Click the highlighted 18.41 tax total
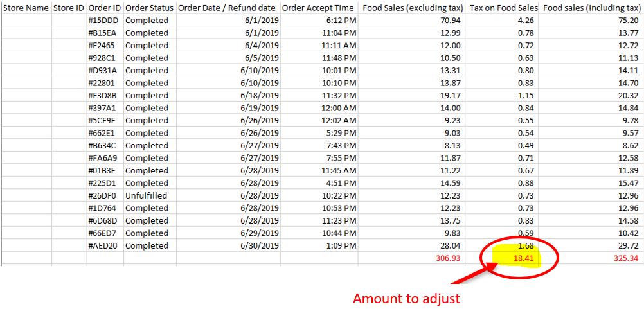Viewport: 644px width, 309px height. pyautogui.click(x=519, y=258)
